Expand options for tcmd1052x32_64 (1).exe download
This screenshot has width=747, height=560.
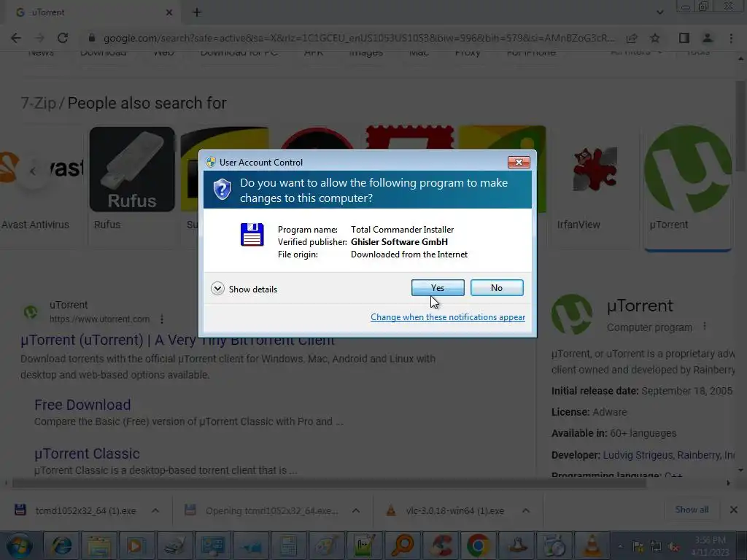click(x=155, y=510)
